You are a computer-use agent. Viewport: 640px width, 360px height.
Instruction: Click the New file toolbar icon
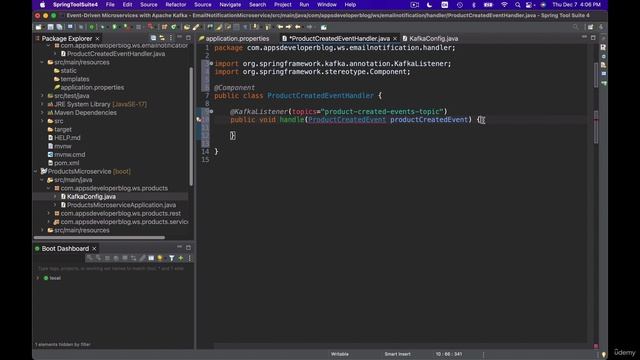[x=39, y=27]
